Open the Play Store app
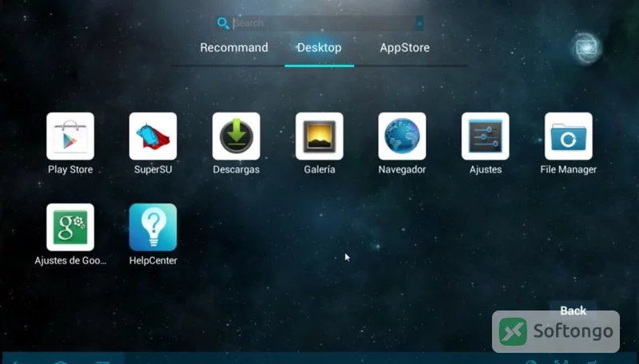The width and height of the screenshot is (639, 364). point(70,136)
